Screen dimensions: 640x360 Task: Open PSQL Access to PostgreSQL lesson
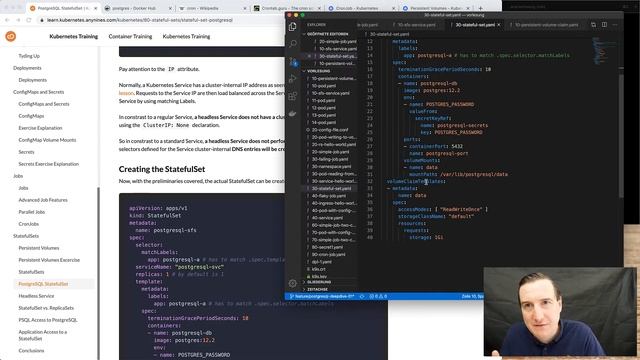tap(48, 320)
